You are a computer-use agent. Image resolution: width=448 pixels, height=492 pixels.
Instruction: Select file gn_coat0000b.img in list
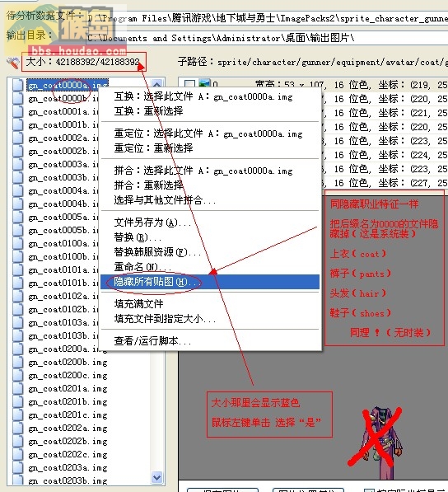(63, 98)
